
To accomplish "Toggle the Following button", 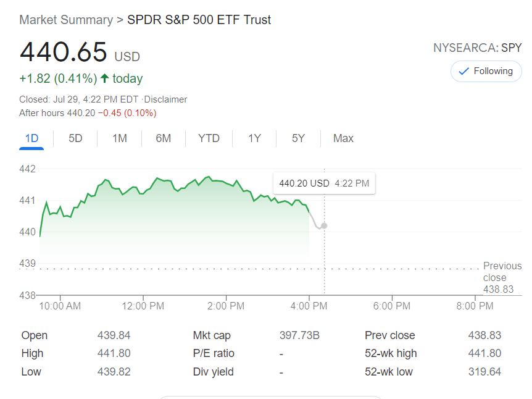I will [486, 71].
